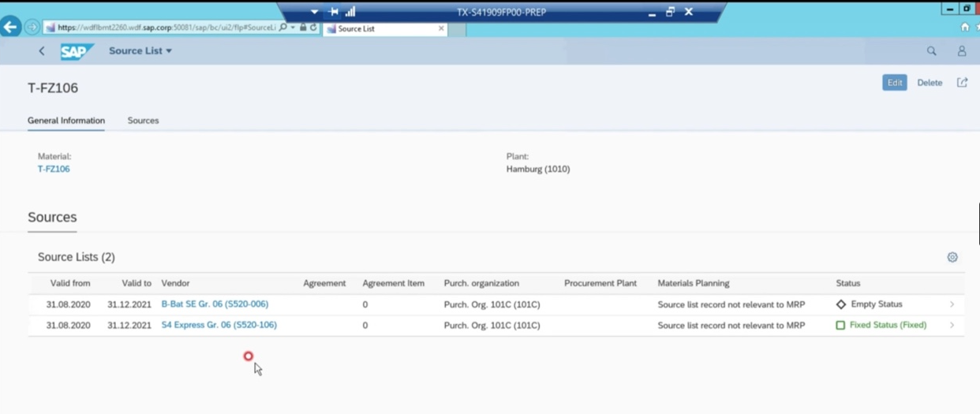Click the Procurement Plant column header

tap(600, 283)
